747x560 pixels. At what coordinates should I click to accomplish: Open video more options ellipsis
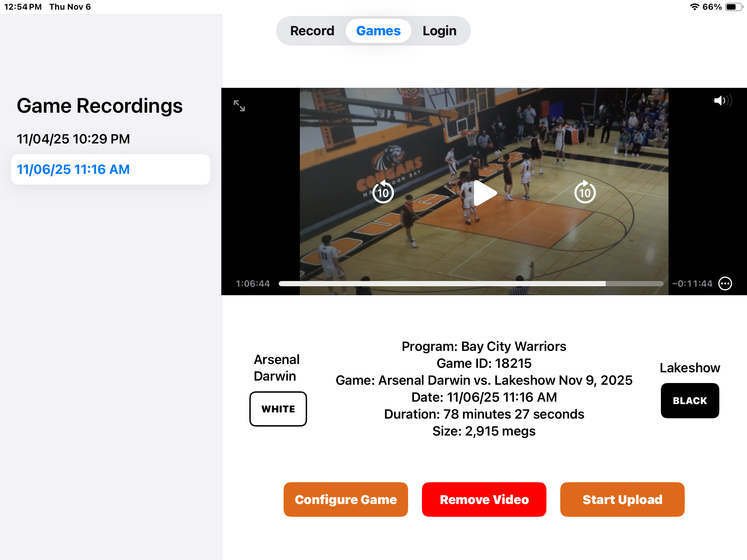tap(725, 283)
